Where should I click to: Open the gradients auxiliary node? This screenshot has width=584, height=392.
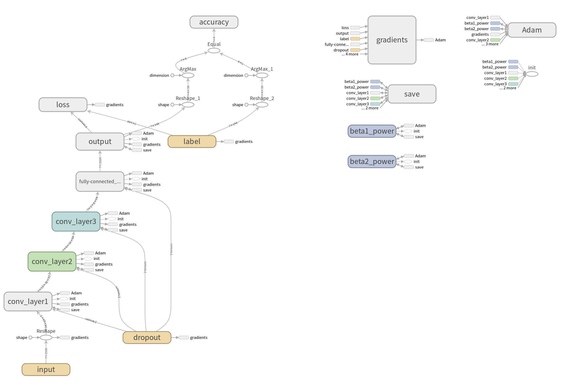tap(392, 40)
